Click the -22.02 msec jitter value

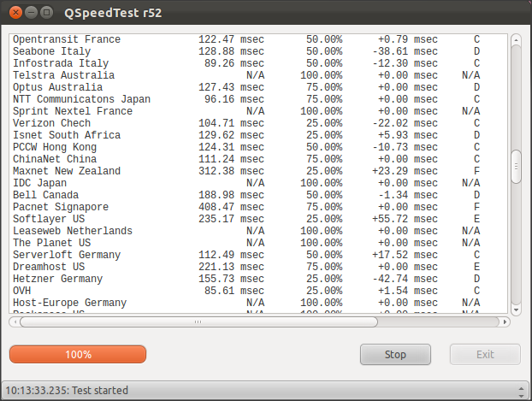(405, 123)
